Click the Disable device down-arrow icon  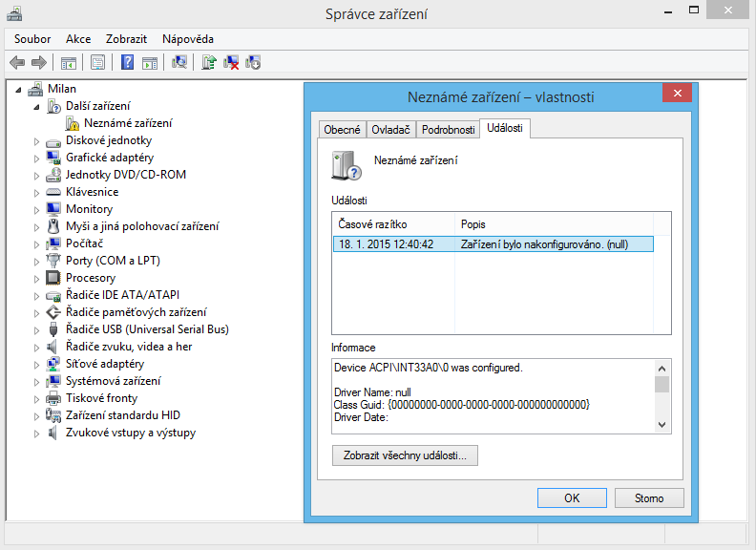tap(253, 63)
